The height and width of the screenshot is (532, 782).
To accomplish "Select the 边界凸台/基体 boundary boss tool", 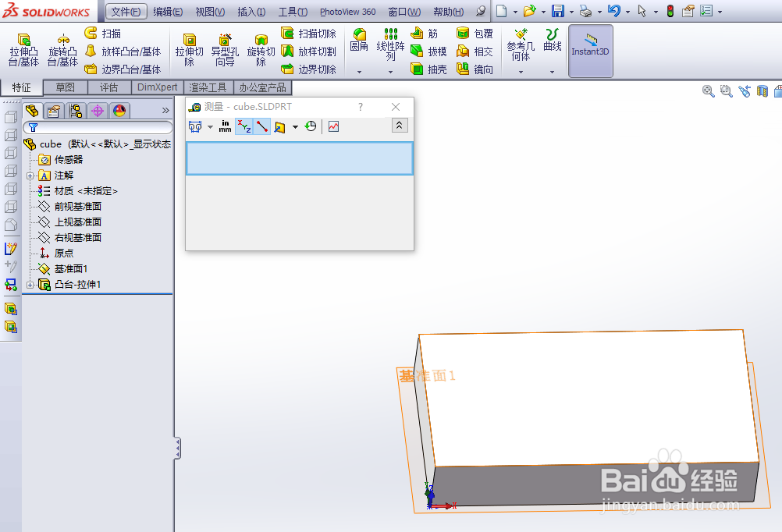I will pos(123,69).
